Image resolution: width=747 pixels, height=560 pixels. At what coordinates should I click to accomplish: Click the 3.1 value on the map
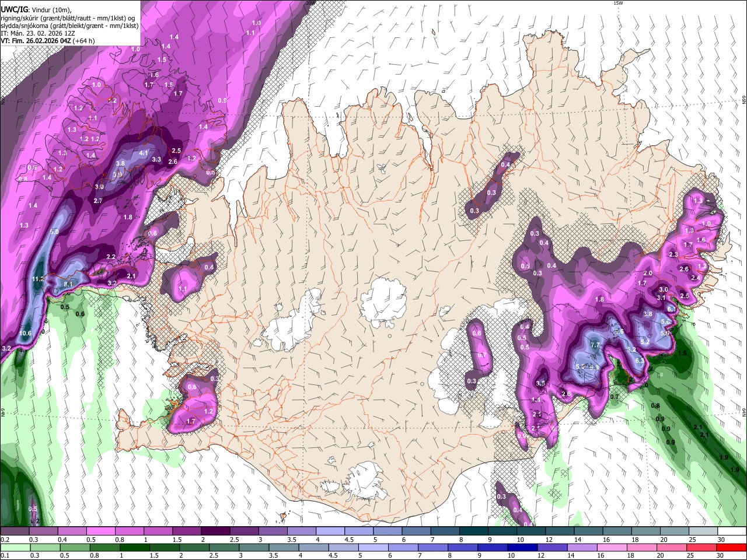click(661, 297)
